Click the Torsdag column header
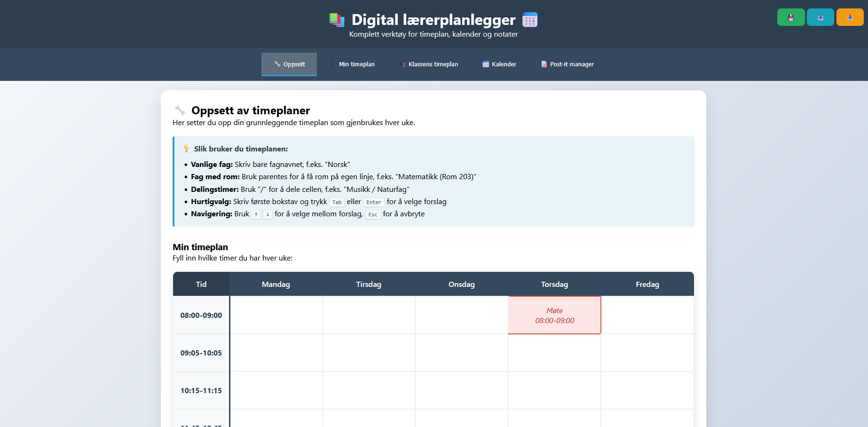Screen dimensions: 868x427 [554, 284]
